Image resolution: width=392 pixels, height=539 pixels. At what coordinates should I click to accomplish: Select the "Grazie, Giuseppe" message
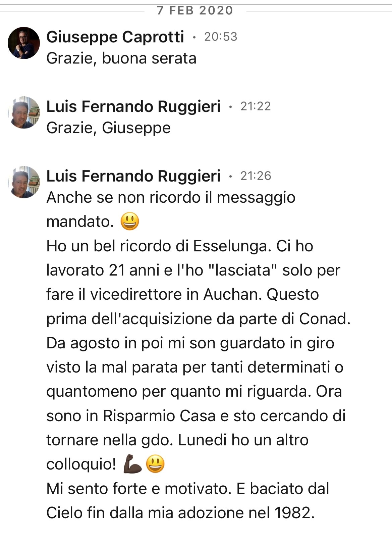(108, 128)
